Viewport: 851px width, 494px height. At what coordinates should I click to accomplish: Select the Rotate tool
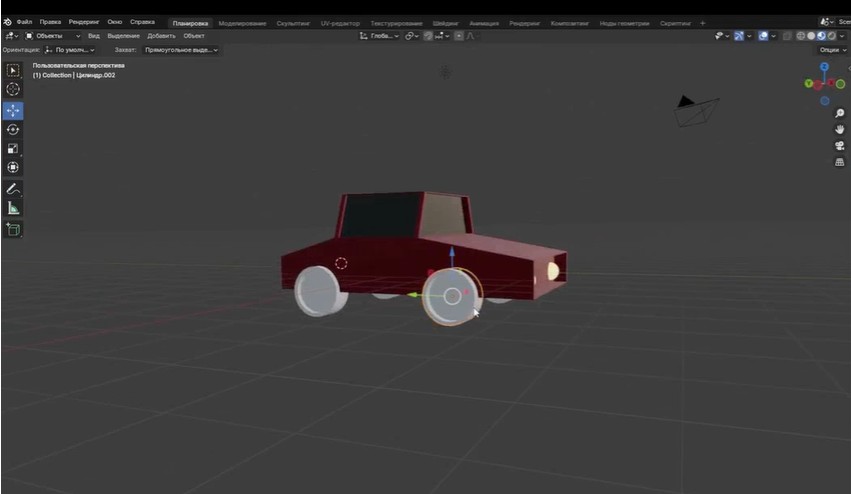(13, 129)
